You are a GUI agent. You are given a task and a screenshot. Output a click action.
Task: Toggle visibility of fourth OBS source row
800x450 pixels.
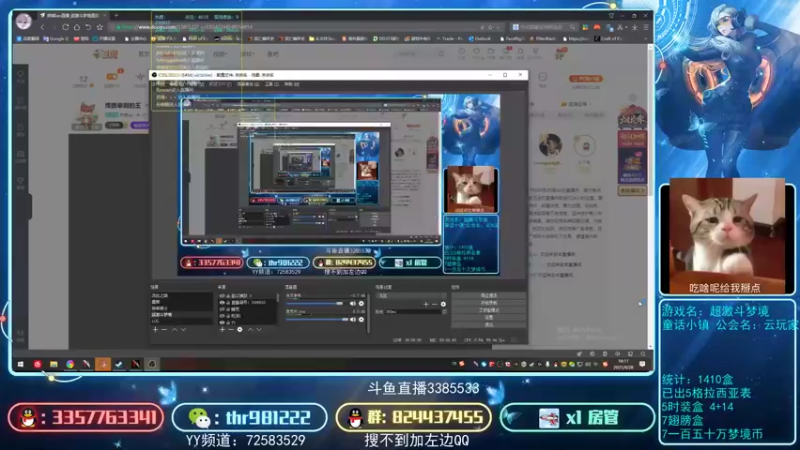[222, 316]
